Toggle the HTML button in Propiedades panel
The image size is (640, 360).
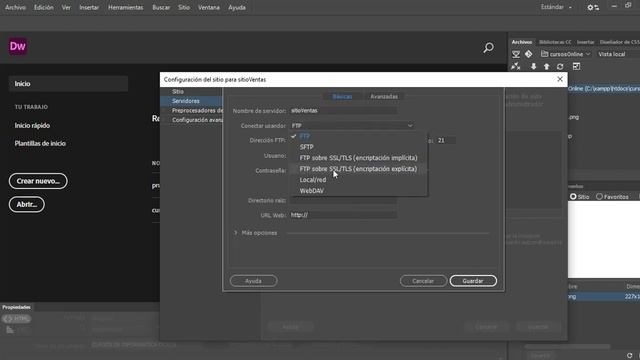(16, 319)
